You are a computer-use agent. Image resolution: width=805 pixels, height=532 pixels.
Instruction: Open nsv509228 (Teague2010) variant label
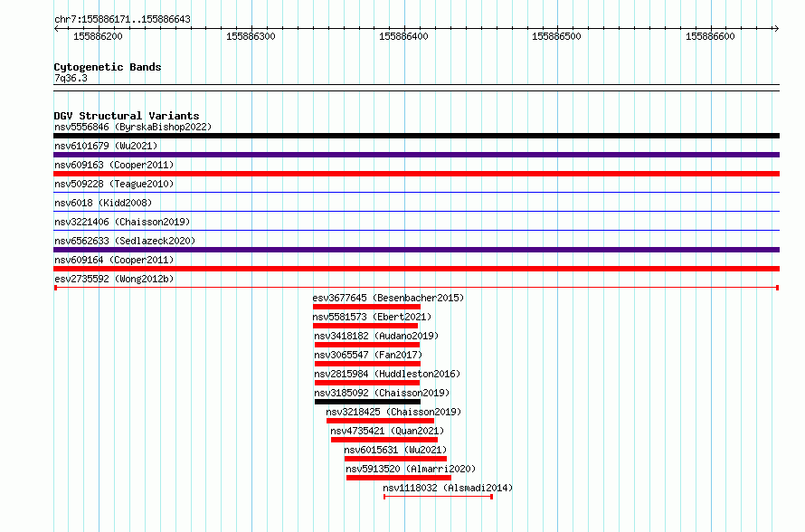tap(114, 184)
